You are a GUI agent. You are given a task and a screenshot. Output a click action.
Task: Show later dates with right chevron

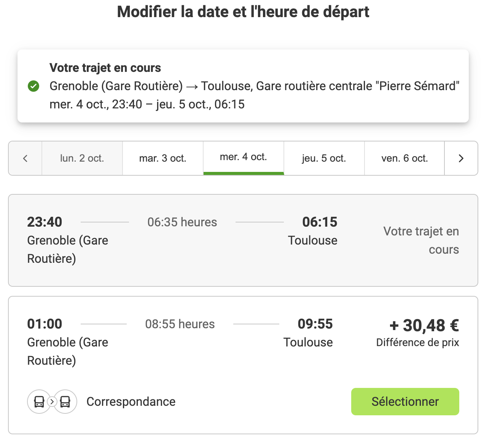pyautogui.click(x=461, y=158)
